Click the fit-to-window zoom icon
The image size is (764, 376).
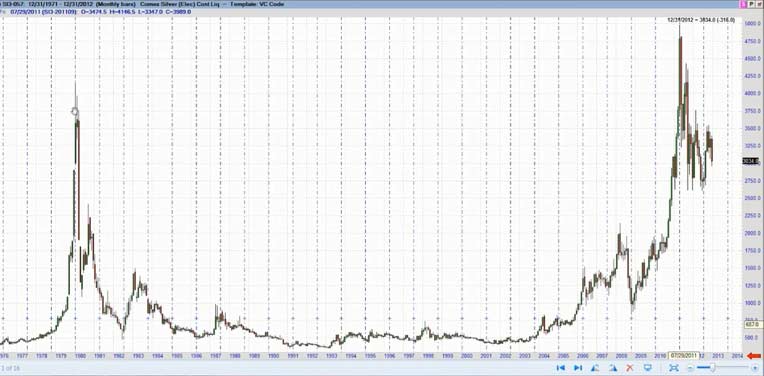(x=674, y=368)
